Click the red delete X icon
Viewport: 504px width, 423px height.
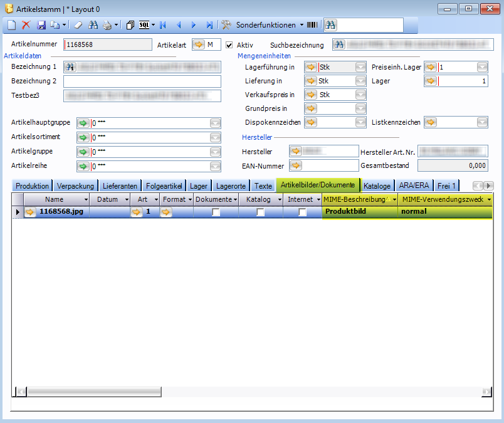pos(26,25)
